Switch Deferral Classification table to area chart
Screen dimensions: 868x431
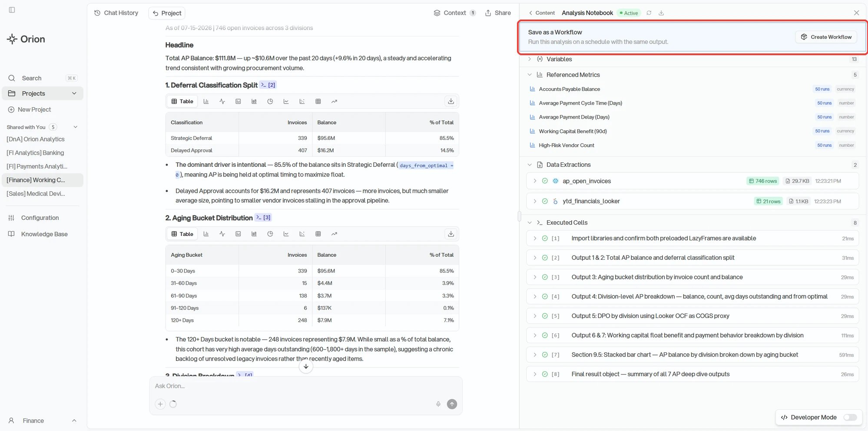[x=286, y=101]
